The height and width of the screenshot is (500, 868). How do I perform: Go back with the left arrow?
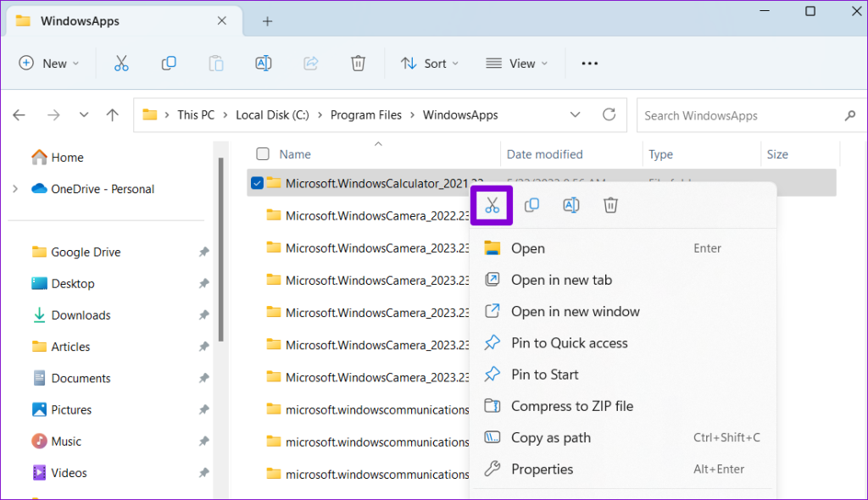(19, 115)
